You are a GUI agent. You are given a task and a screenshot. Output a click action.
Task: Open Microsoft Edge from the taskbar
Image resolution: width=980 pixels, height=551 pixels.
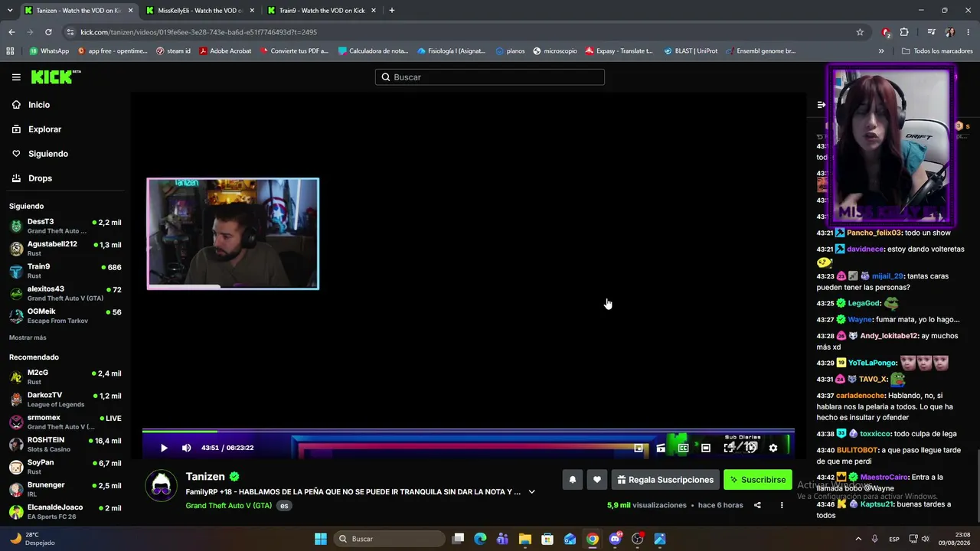click(x=480, y=539)
